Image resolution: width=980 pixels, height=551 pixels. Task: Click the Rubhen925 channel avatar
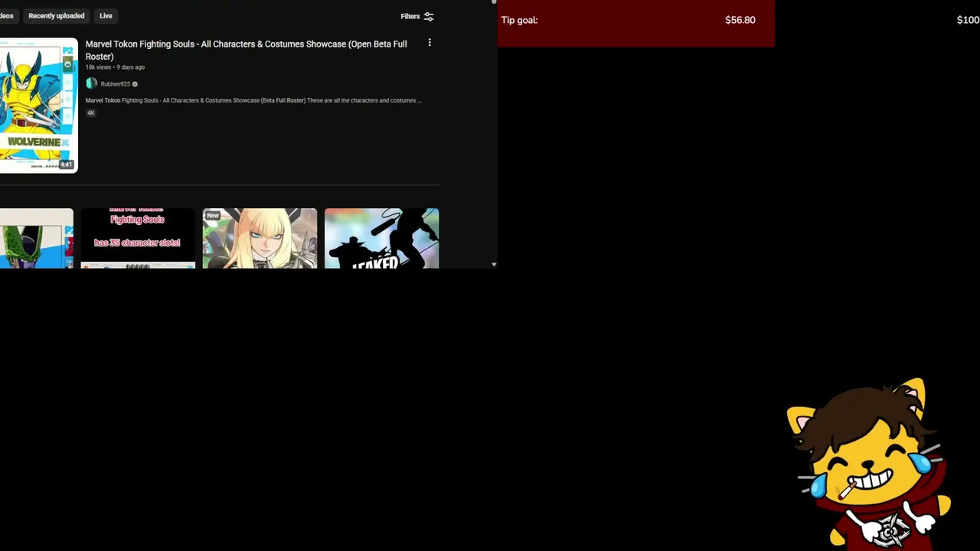tap(91, 83)
